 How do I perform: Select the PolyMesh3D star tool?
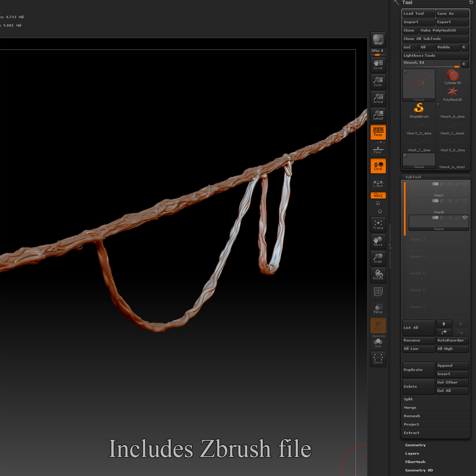coord(453,94)
